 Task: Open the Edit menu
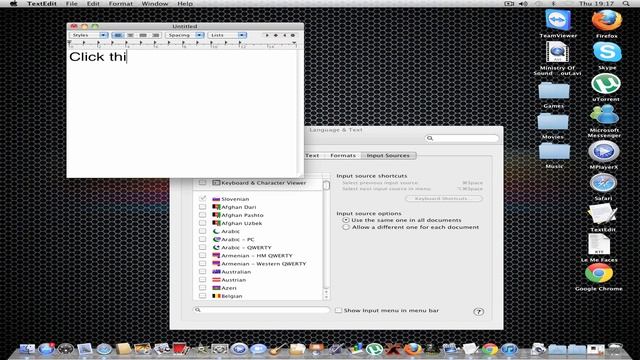click(93, 3)
